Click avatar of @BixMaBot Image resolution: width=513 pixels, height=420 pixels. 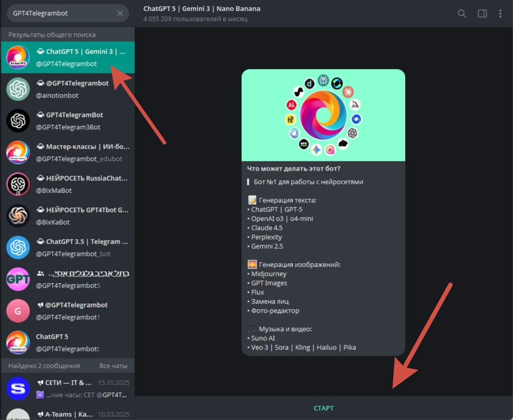(x=18, y=184)
